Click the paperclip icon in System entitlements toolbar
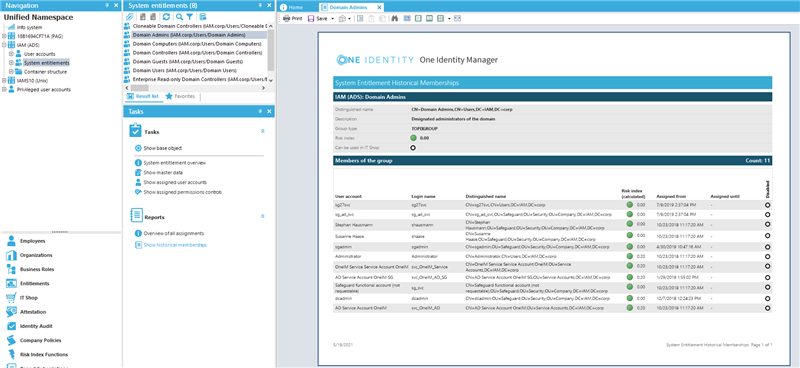800x368 pixels. coord(130,17)
